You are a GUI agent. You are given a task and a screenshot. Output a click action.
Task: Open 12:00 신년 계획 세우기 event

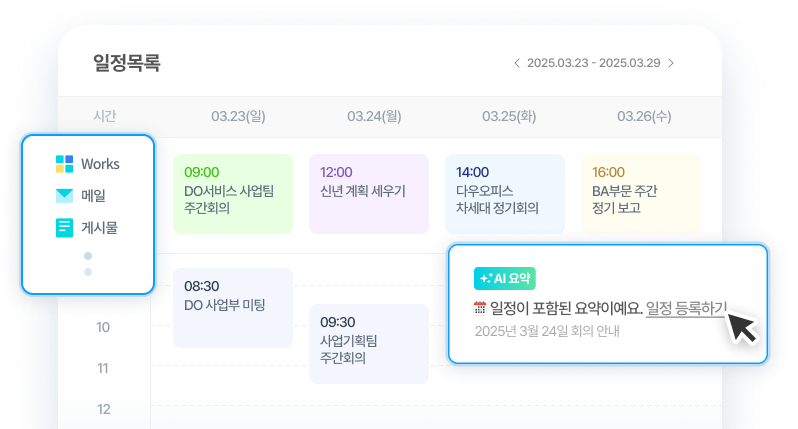coord(369,193)
